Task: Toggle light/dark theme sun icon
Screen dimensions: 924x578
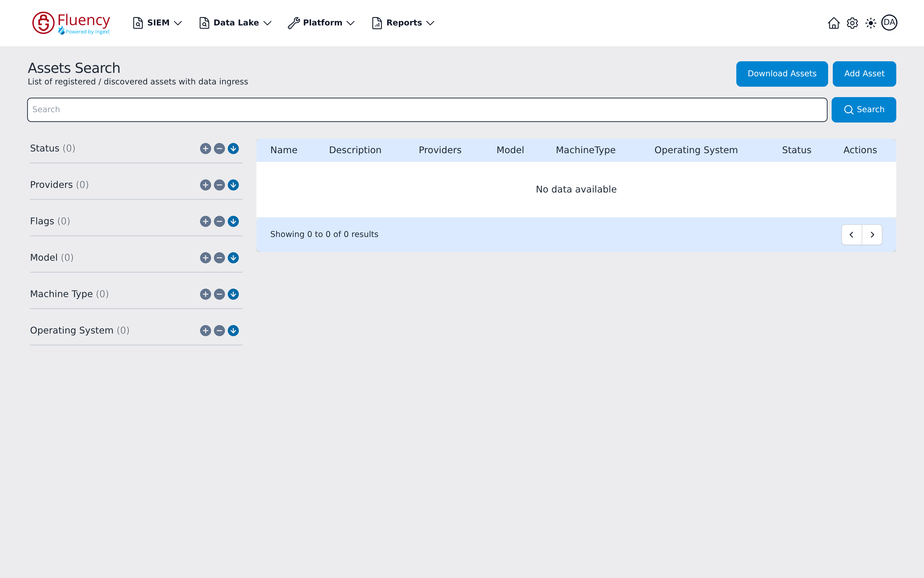Action: point(871,23)
